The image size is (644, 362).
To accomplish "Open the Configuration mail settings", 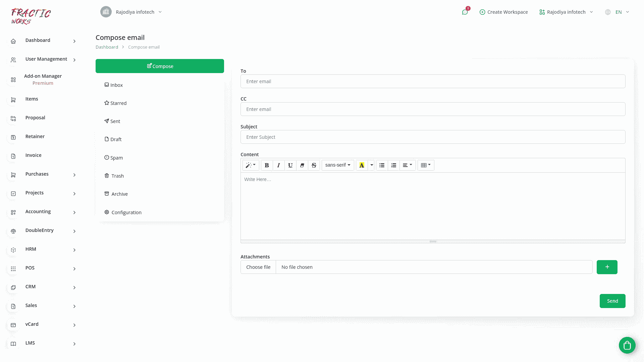I will pyautogui.click(x=126, y=213).
